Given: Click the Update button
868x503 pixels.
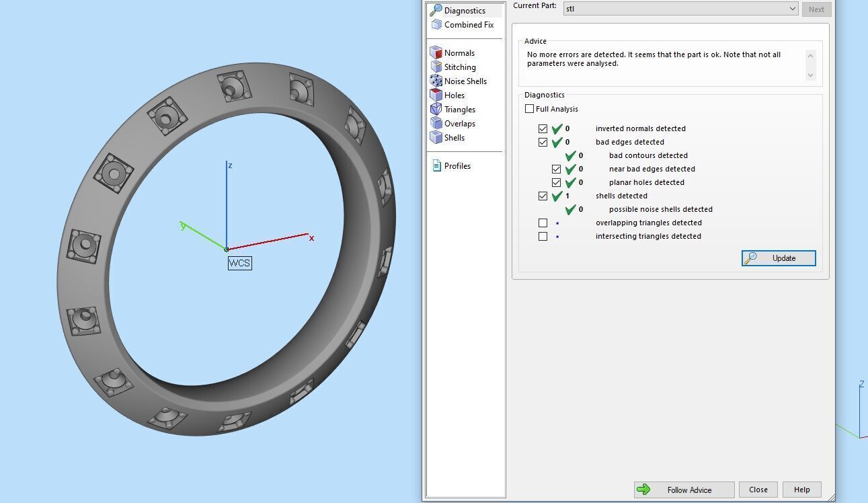Looking at the screenshot, I should pos(779,258).
